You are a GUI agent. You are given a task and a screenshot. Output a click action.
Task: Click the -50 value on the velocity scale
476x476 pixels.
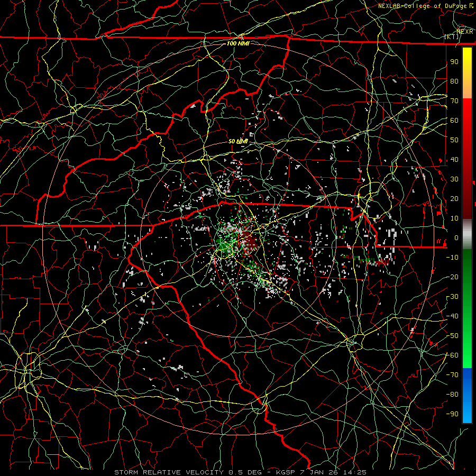pos(452,336)
